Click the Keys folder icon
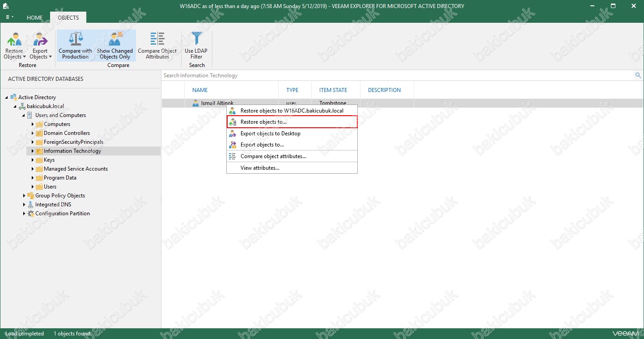The width and height of the screenshot is (644, 339). point(39,160)
